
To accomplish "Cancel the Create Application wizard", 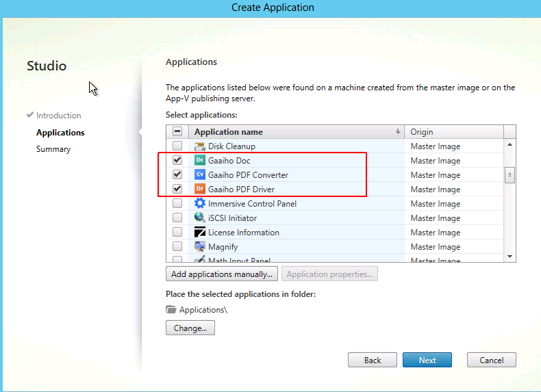I will point(491,360).
